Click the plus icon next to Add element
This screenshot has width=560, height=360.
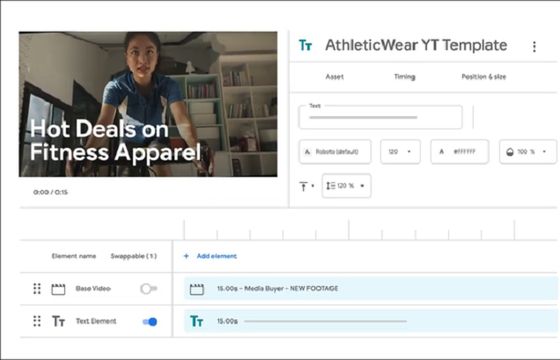[x=186, y=256]
